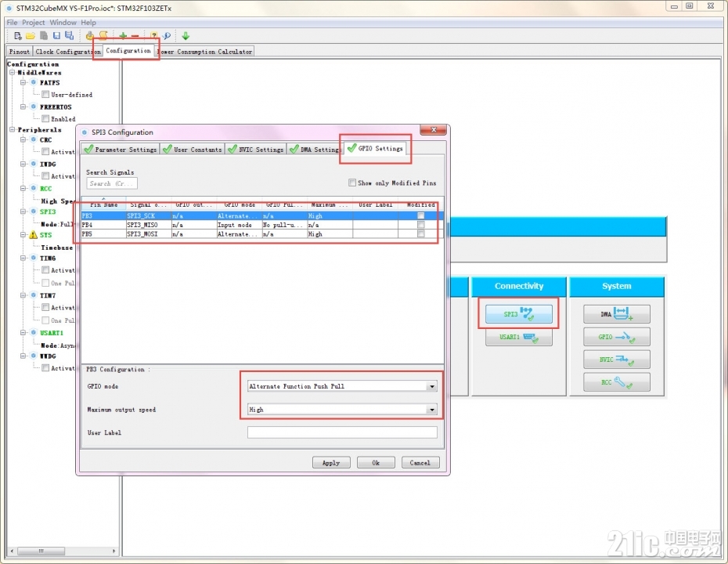
Task: Open the File menu
Action: 12,22
